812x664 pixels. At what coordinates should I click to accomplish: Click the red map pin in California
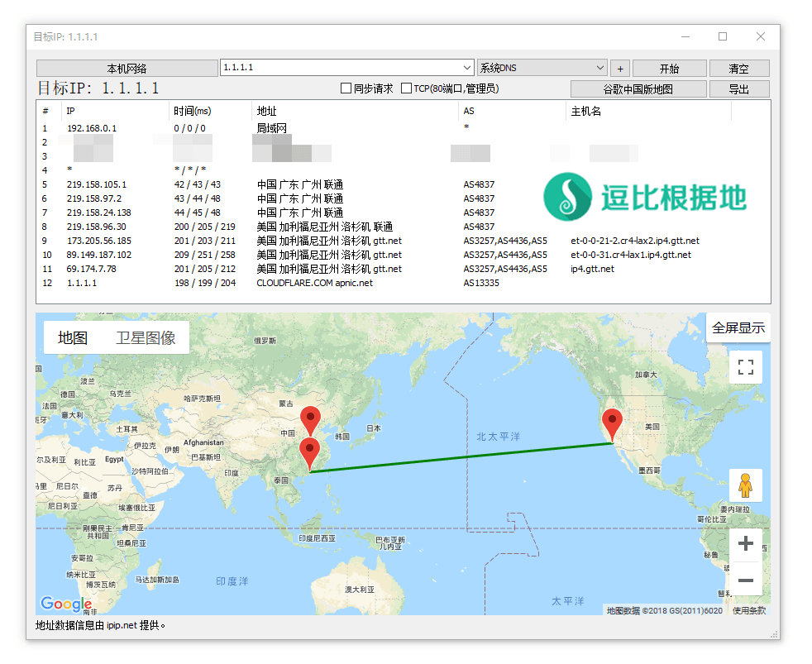point(612,424)
